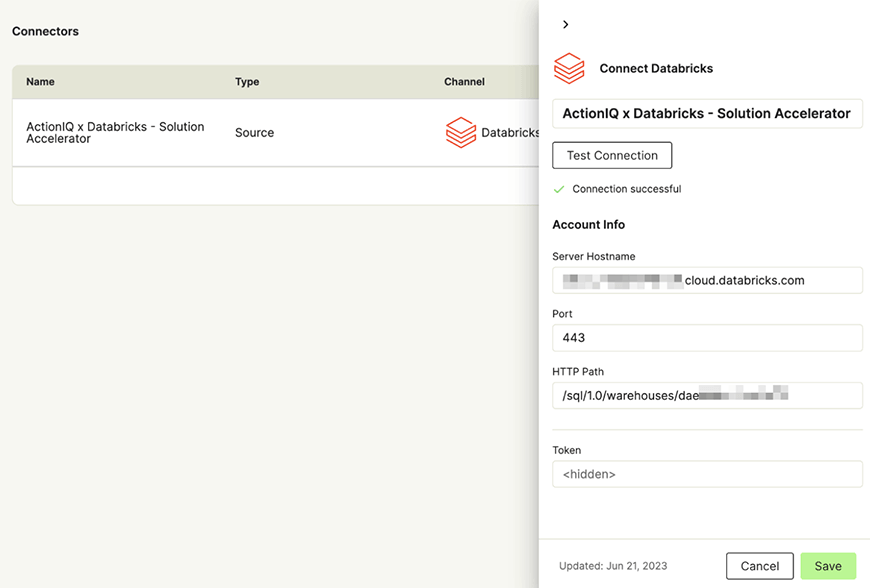This screenshot has height=588, width=870.
Task: Click the Channel column header
Action: (464, 82)
